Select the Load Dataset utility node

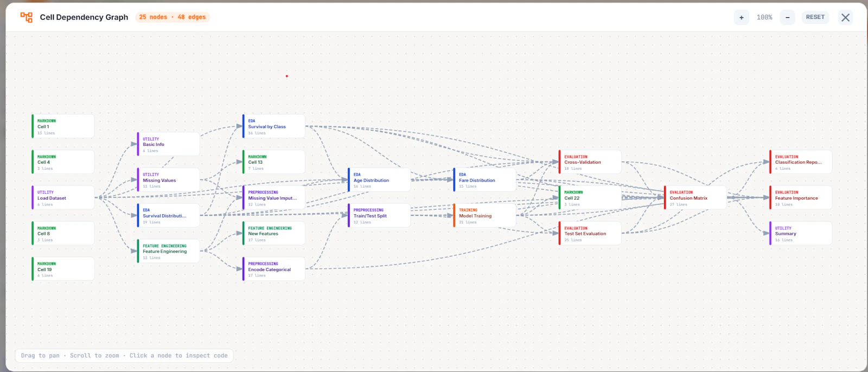pos(63,198)
